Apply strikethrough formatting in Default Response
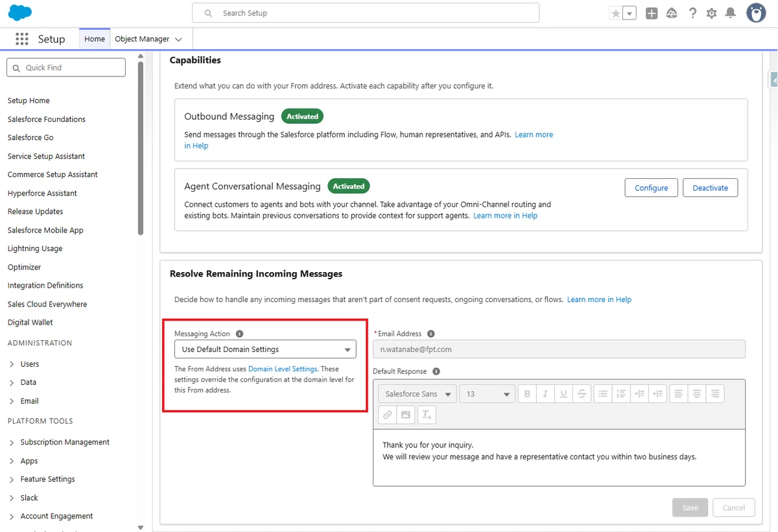 [582, 394]
